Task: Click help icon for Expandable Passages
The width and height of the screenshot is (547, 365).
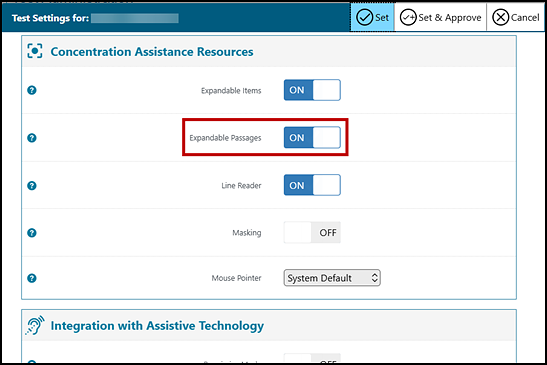Action: [x=32, y=138]
